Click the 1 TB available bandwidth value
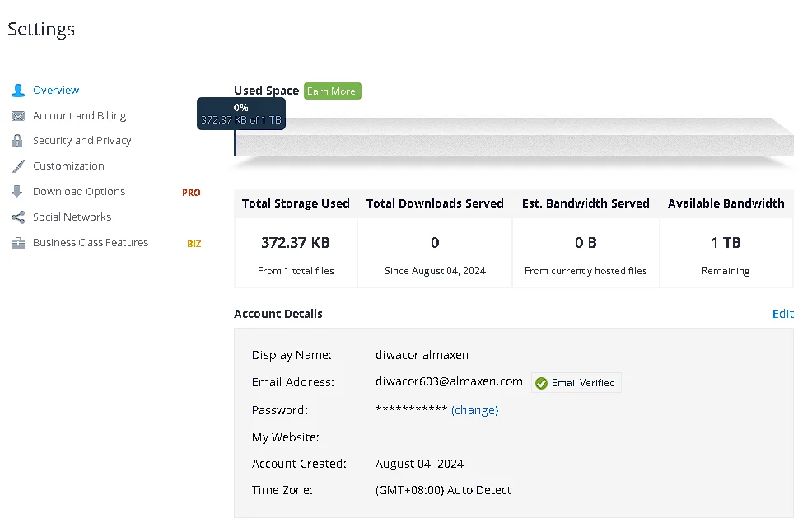 (726, 242)
